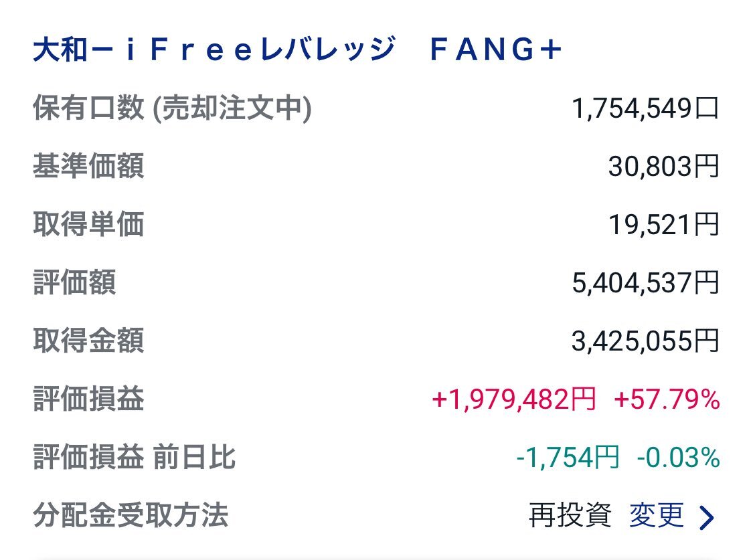
Task: Click the +1,979,482円 profit value
Action: pyautogui.click(x=514, y=399)
